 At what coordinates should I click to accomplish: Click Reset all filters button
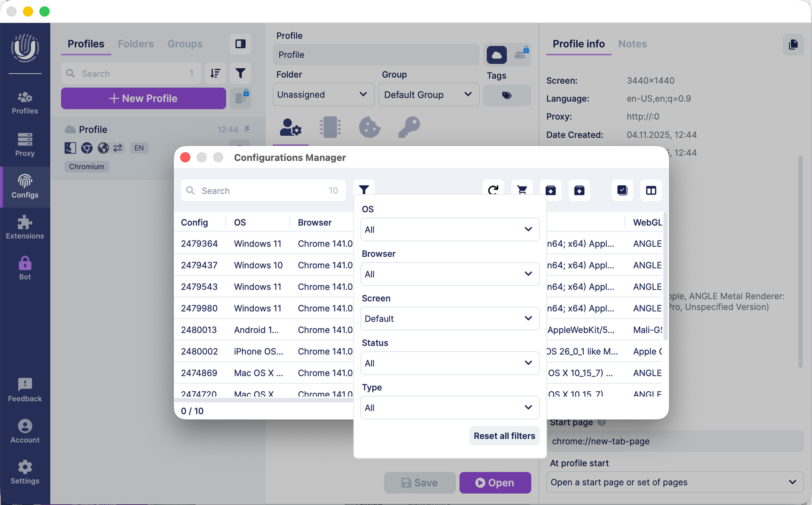click(504, 436)
